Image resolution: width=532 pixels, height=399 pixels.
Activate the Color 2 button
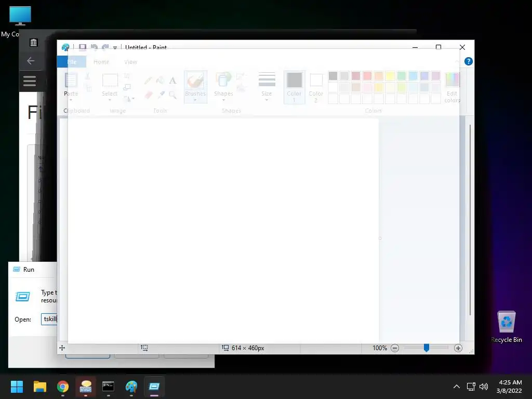point(316,87)
